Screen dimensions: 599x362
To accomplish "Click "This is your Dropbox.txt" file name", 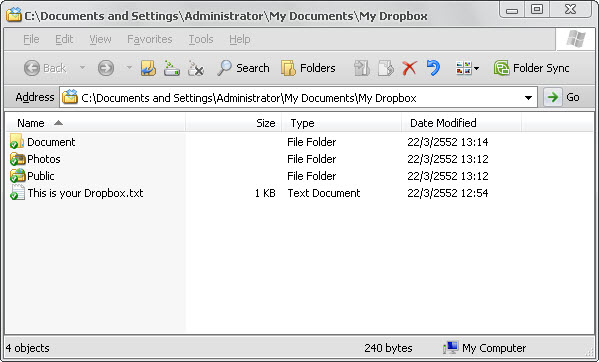I will click(x=86, y=193).
